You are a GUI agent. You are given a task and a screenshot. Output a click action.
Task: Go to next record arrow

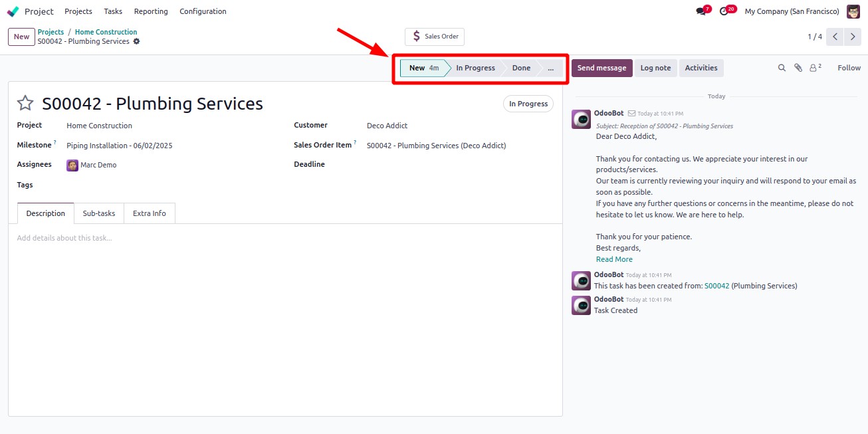[853, 37]
